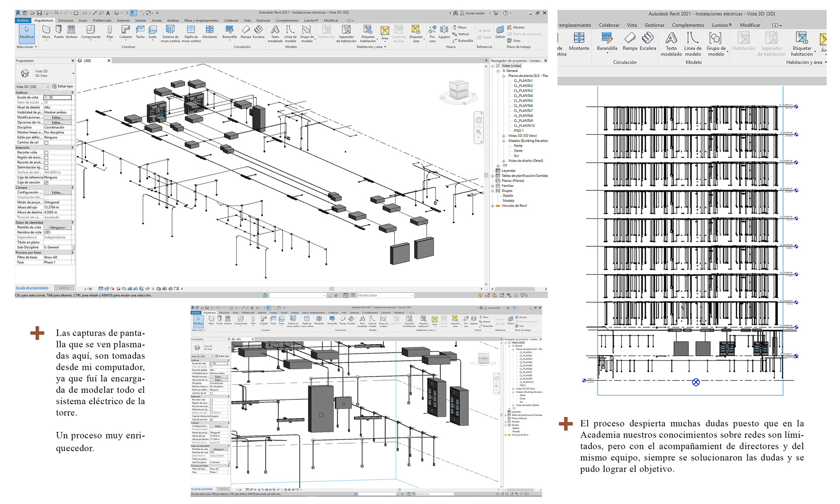Click the Print icon in the large Revit window's quick access toolbar
Image resolution: width=840 pixels, height=504 pixels.
coord(76,13)
